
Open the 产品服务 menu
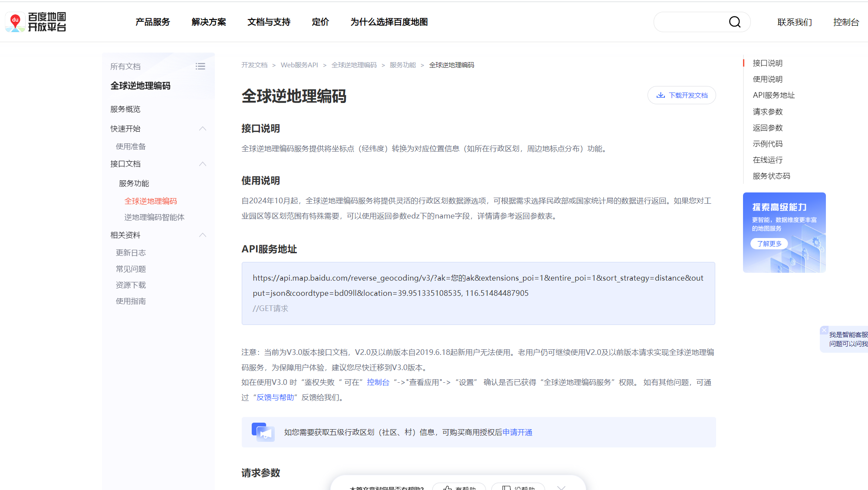[x=152, y=22]
